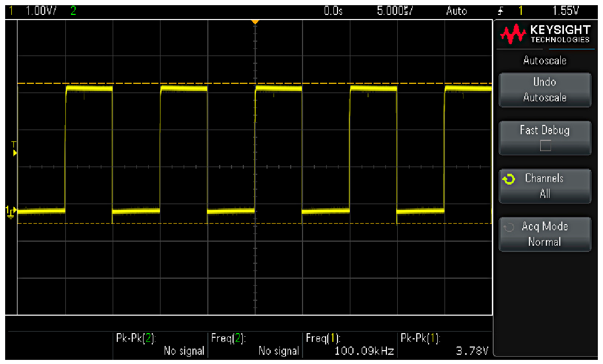Click the Auto trigger mode label
The width and height of the screenshot is (603, 364).
456,11
